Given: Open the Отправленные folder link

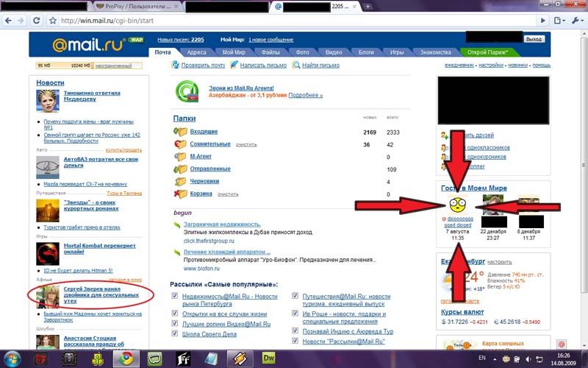Looking at the screenshot, I should (x=210, y=169).
